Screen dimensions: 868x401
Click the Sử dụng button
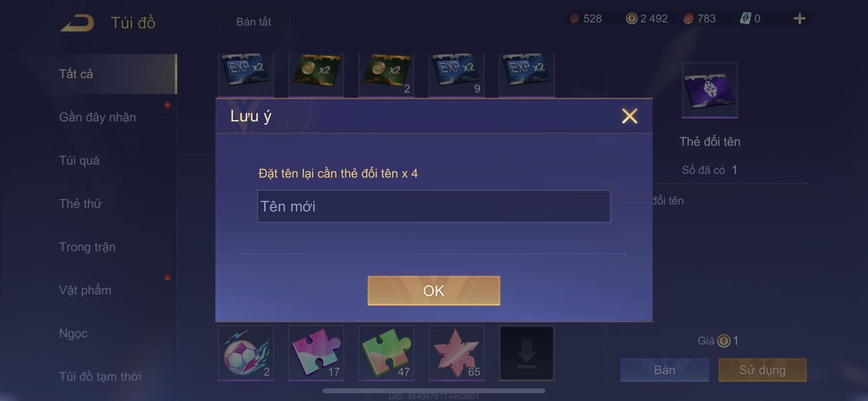pyautogui.click(x=762, y=370)
